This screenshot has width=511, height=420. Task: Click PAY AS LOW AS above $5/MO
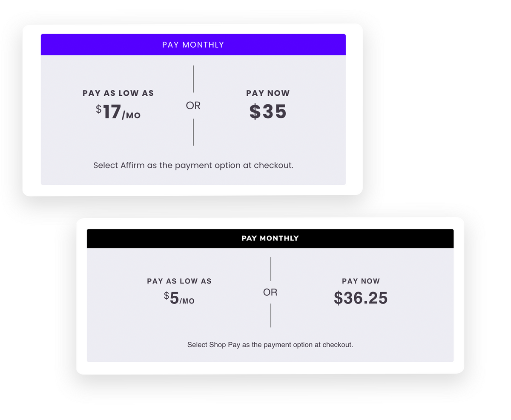click(179, 281)
